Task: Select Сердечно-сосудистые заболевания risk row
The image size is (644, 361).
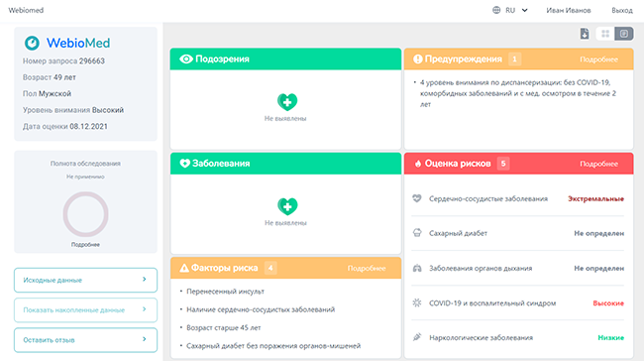Action: point(518,198)
